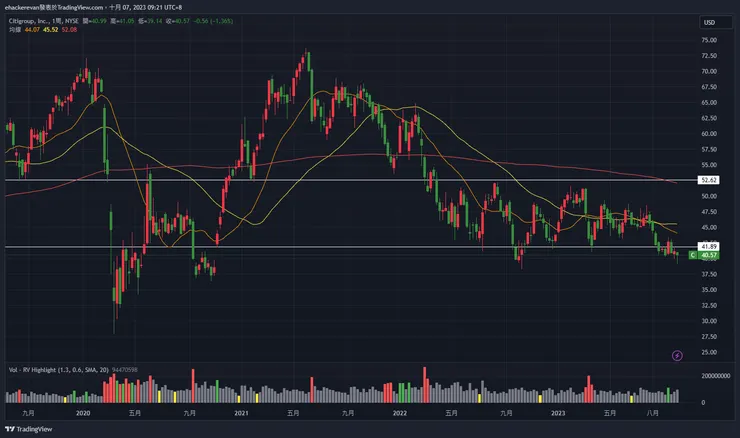Select the 52.62 horizontal line price label

(708, 180)
